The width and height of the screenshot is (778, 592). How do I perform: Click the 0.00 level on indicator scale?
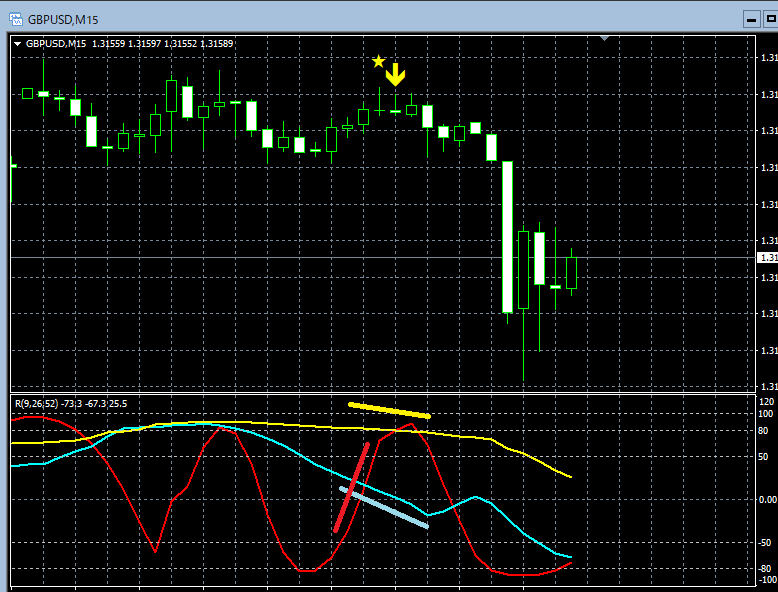click(x=768, y=500)
